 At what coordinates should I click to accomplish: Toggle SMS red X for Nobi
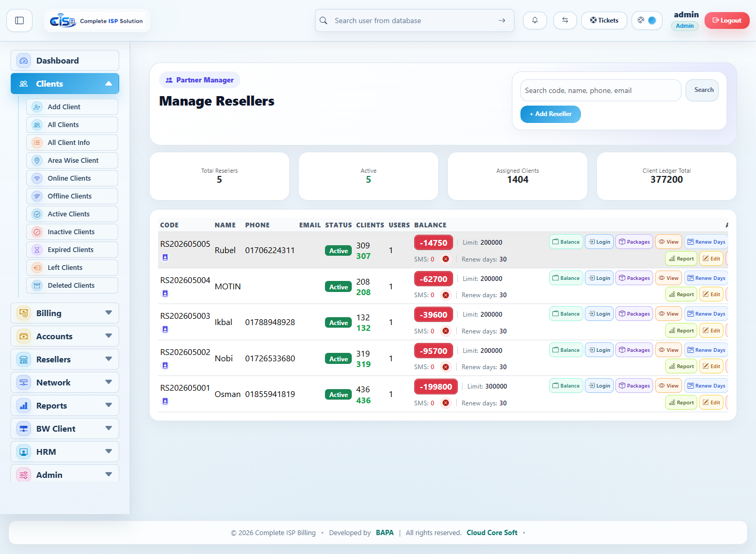click(x=445, y=367)
